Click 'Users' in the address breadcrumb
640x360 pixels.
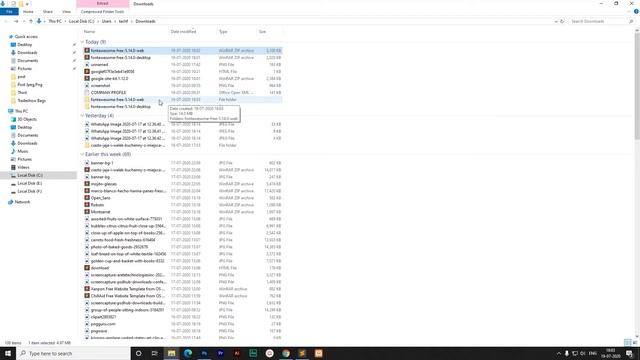point(107,21)
